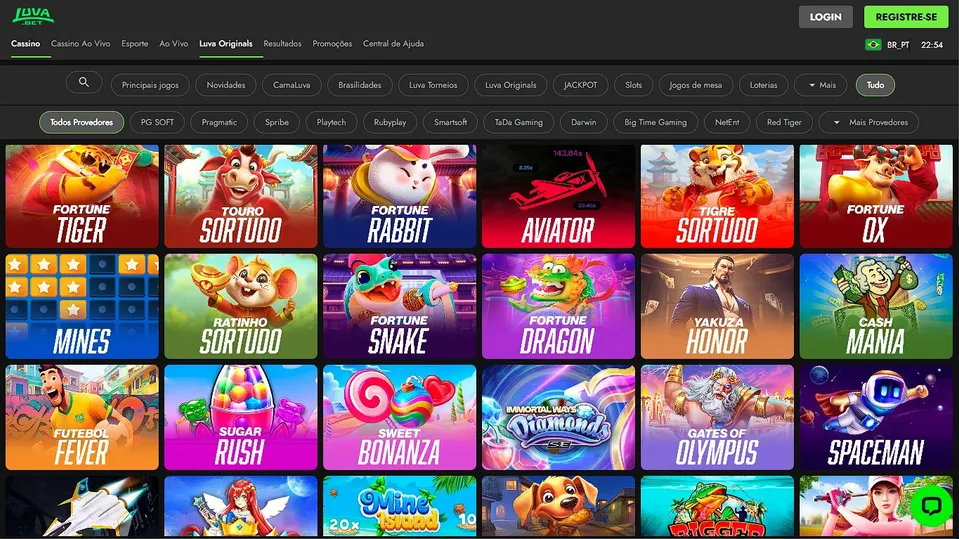
Task: Filter by TaDa Gaming provider
Action: coord(519,122)
